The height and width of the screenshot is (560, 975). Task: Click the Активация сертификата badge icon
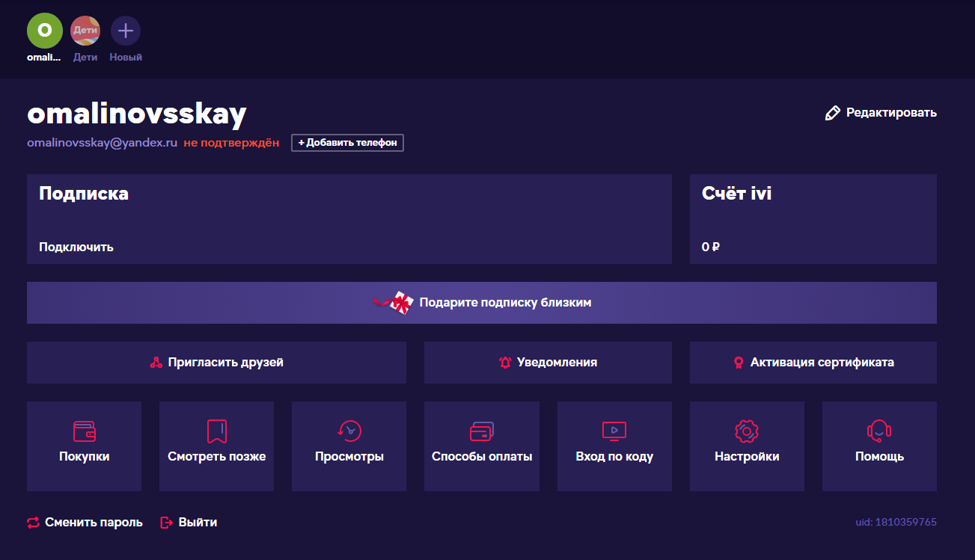coord(739,363)
